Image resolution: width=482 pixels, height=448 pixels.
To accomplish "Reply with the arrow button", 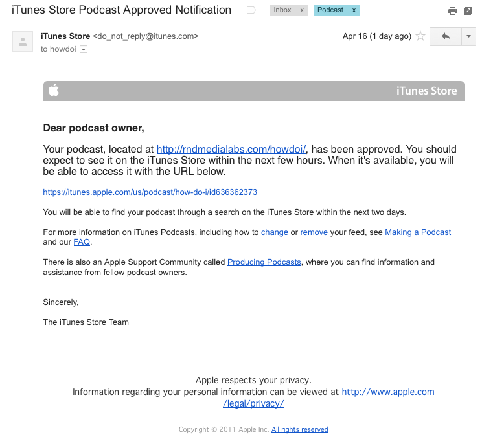I will [446, 36].
